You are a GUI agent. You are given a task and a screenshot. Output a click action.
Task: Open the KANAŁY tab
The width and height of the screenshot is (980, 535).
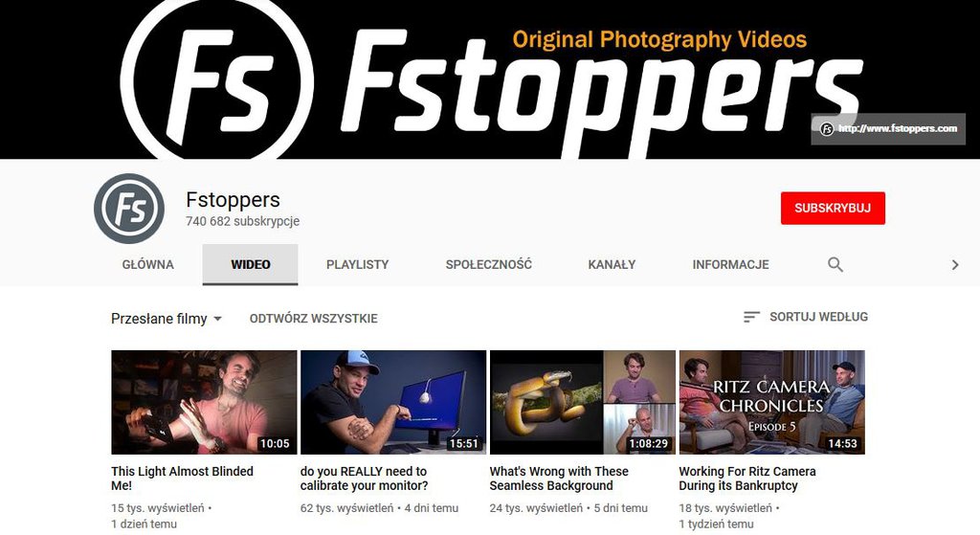coord(612,264)
